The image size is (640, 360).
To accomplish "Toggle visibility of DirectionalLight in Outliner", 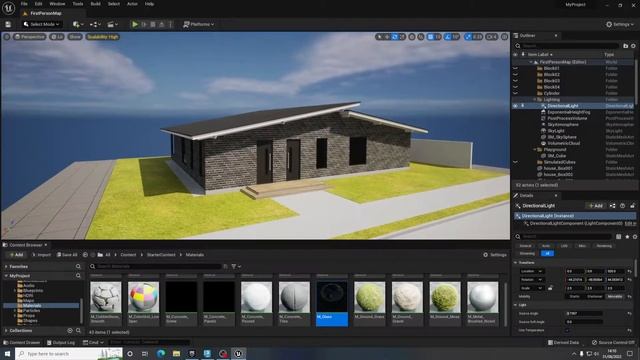I will pyautogui.click(x=516, y=106).
